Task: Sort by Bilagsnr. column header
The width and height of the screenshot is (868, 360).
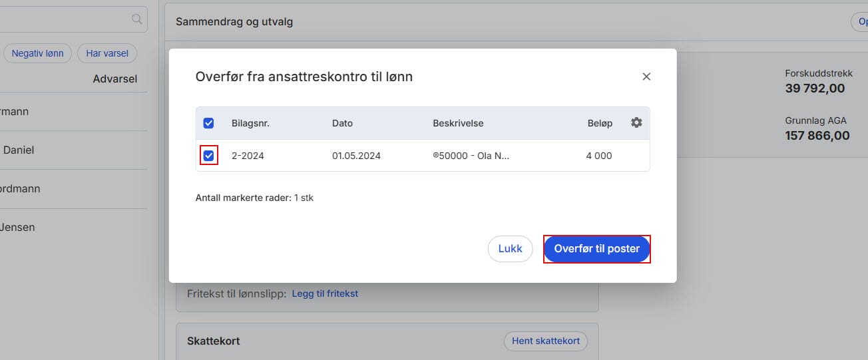Action: tap(250, 123)
